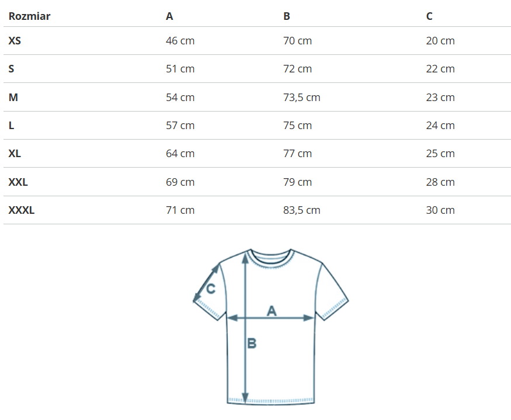
Task: Click the Rozmiar column header
Action: click(29, 16)
